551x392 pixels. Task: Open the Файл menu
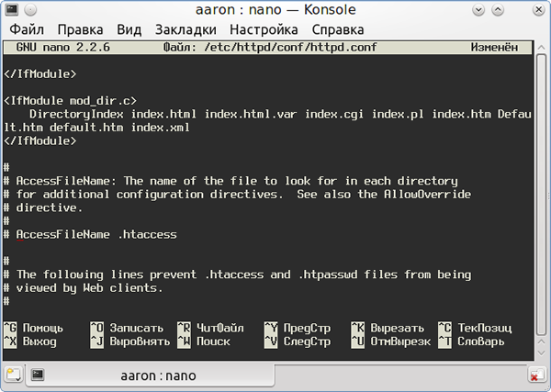click(27, 29)
